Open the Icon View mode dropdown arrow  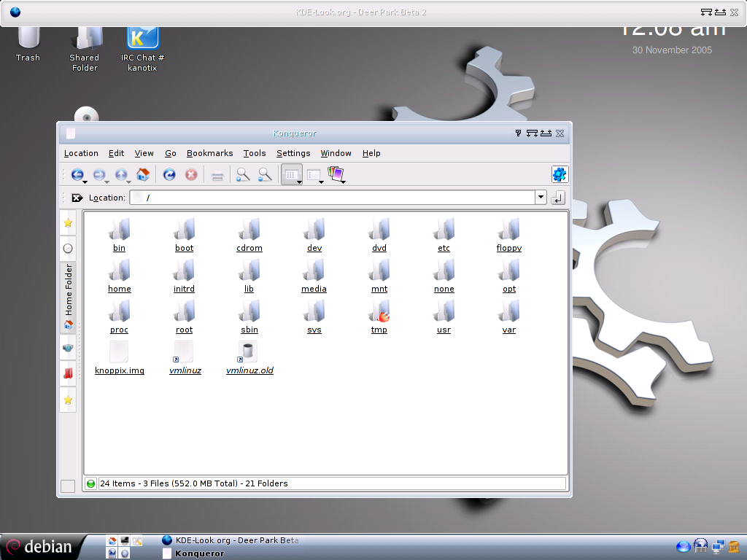pos(299,182)
